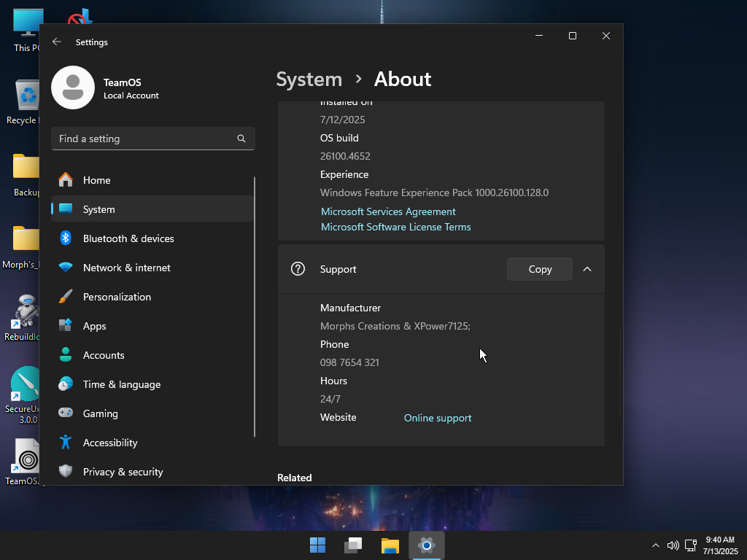747x560 pixels.
Task: Open Microsoft Software License Terms
Action: [396, 227]
